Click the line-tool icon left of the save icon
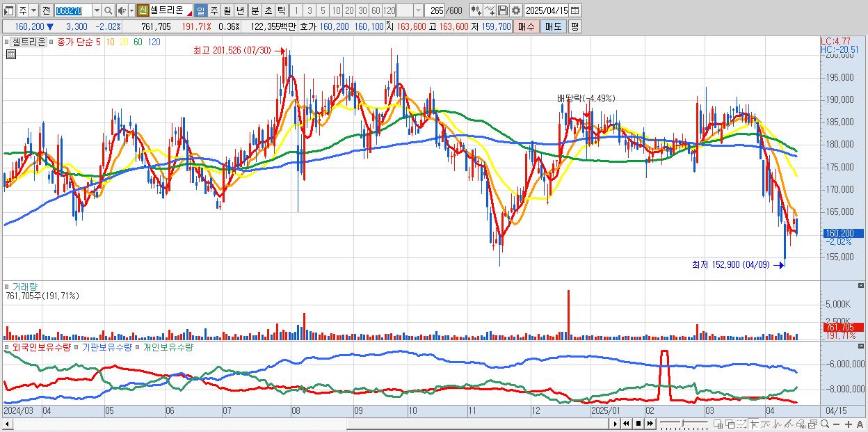The image size is (868, 432). (489, 10)
